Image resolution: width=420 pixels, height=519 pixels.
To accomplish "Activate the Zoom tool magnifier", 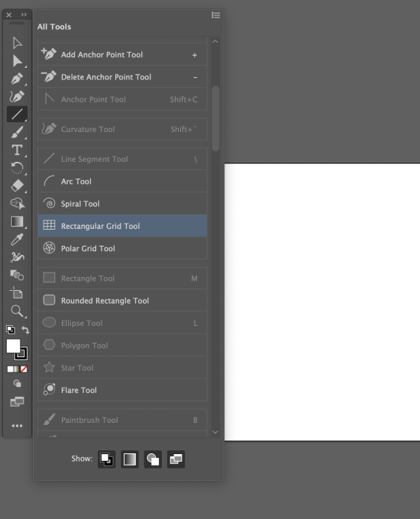I will pos(17,311).
